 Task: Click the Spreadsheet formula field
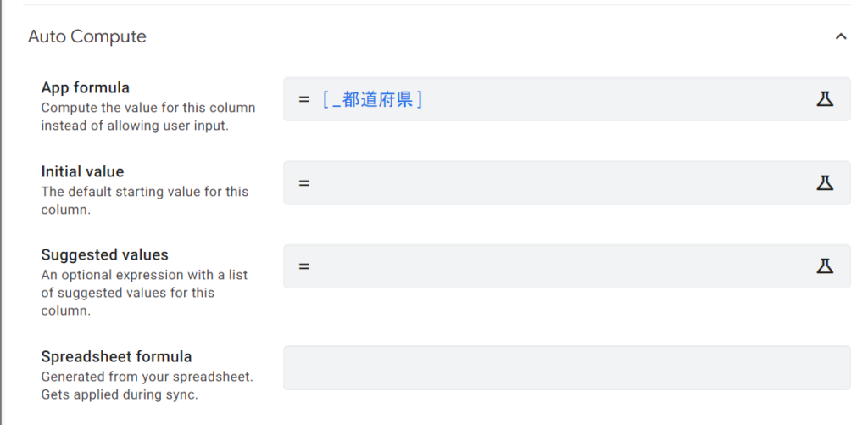566,367
